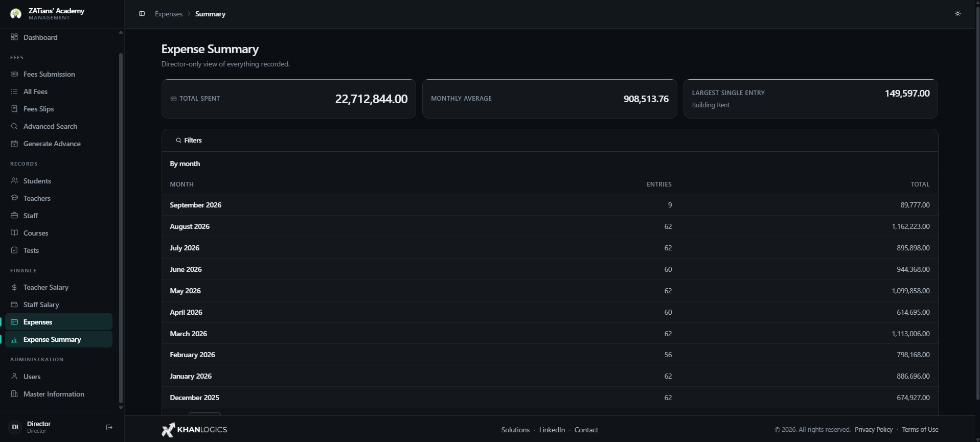Open the Contact footer link
Image resolution: width=980 pixels, height=442 pixels.
click(x=586, y=430)
